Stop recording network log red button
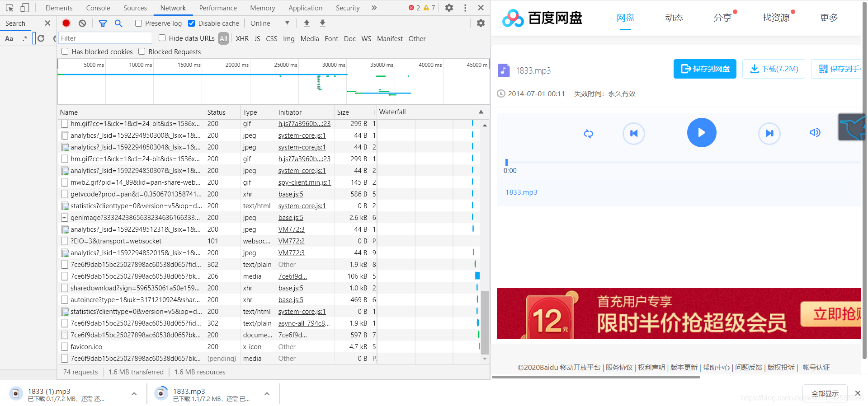 click(x=66, y=23)
